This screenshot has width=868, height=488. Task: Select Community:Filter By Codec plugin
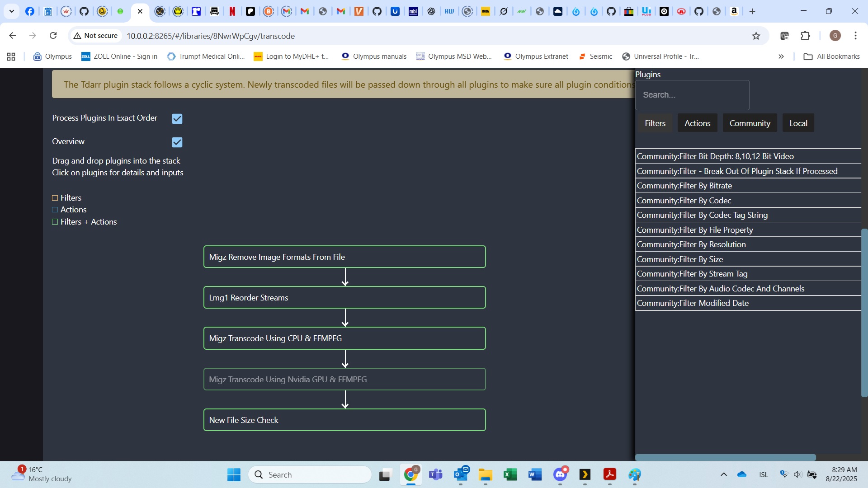pos(684,201)
